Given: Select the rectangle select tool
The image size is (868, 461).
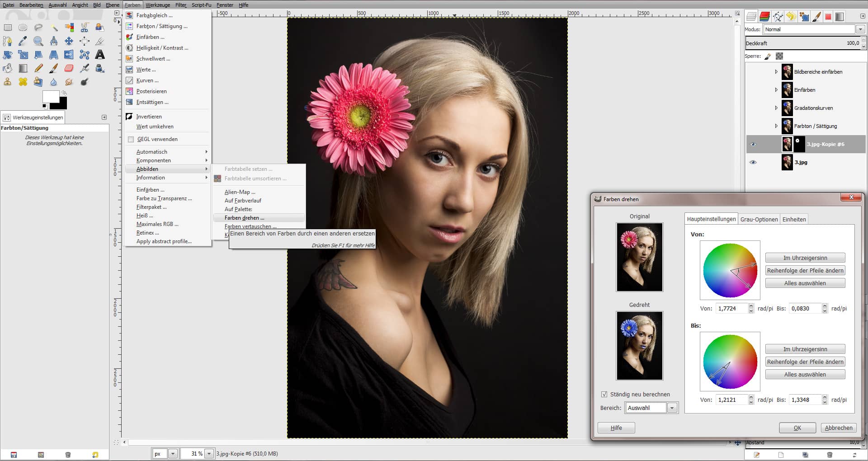Looking at the screenshot, I should tap(7, 28).
